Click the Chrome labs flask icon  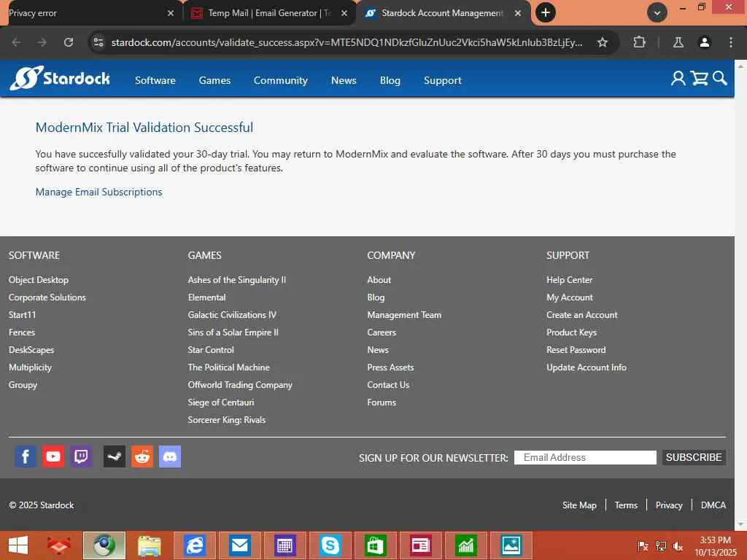[678, 42]
